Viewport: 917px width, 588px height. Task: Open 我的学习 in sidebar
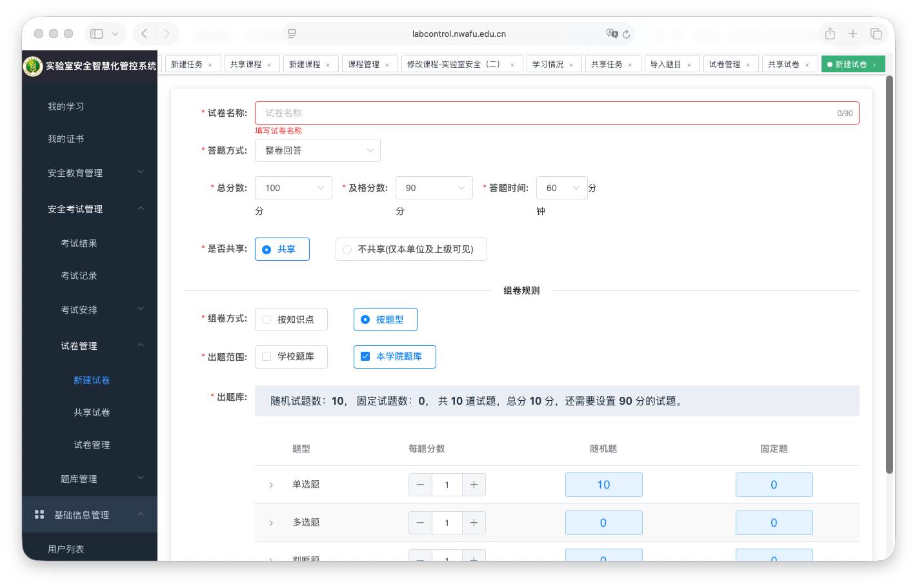coord(66,106)
